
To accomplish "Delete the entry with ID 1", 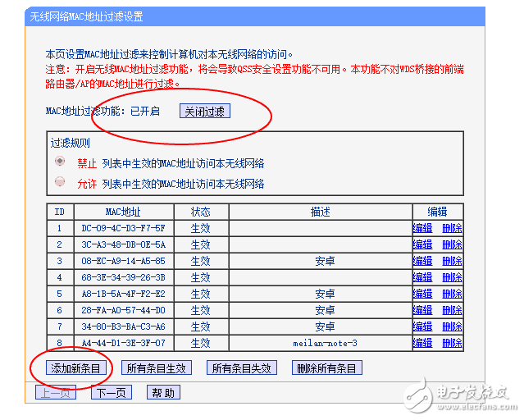I will pos(452,228).
